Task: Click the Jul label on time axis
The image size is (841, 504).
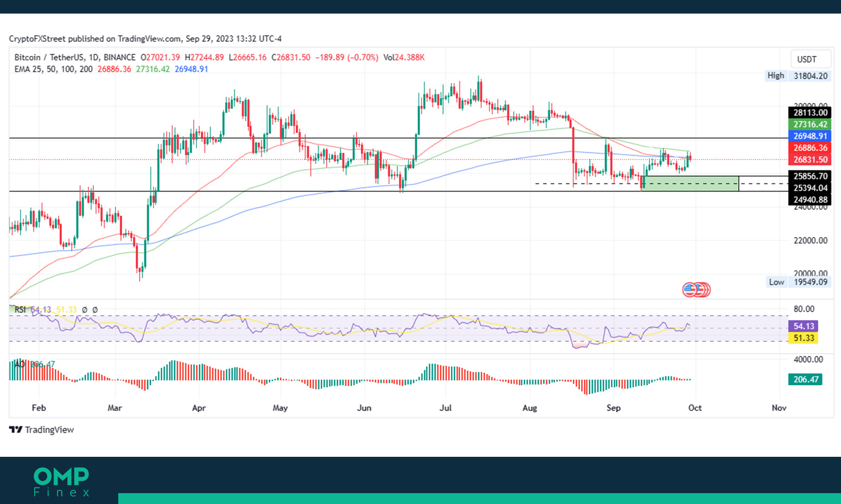Action: tap(445, 408)
